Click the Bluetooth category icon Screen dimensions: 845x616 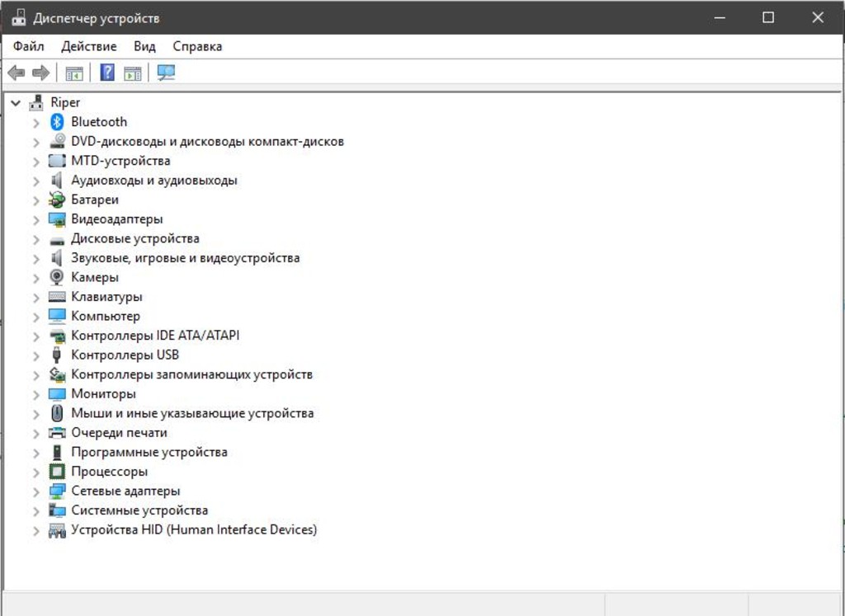[57, 122]
